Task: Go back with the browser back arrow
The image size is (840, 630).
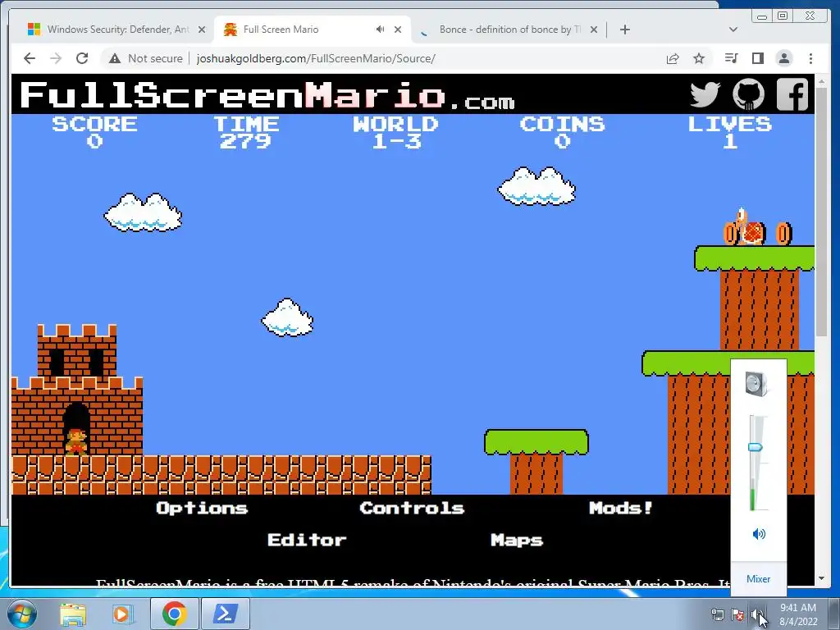Action: 30,58
